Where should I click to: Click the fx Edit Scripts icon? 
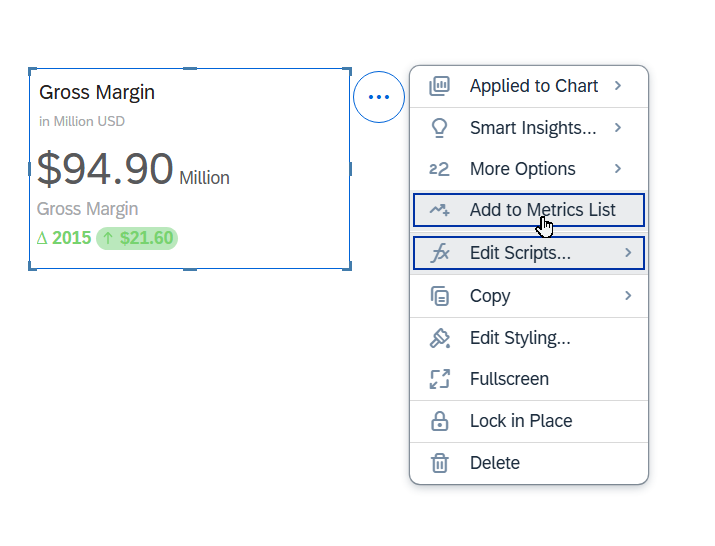(439, 253)
